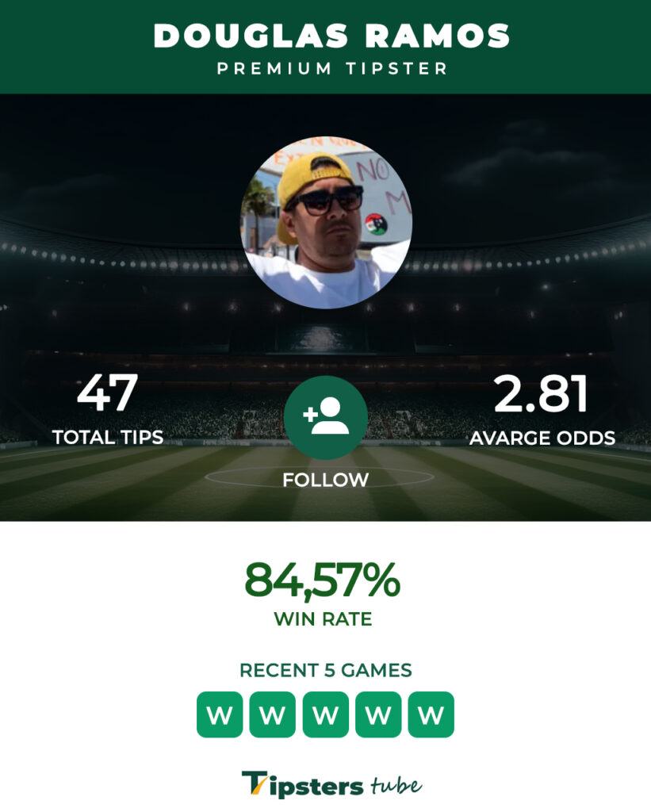Click the PREMIUM TIPSTER subtitle

click(x=332, y=68)
